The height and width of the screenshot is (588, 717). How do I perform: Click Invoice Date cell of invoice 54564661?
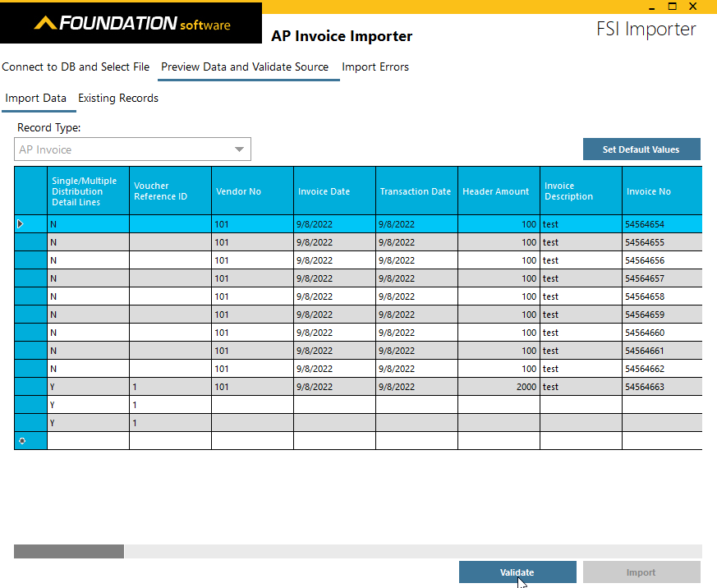pos(335,351)
